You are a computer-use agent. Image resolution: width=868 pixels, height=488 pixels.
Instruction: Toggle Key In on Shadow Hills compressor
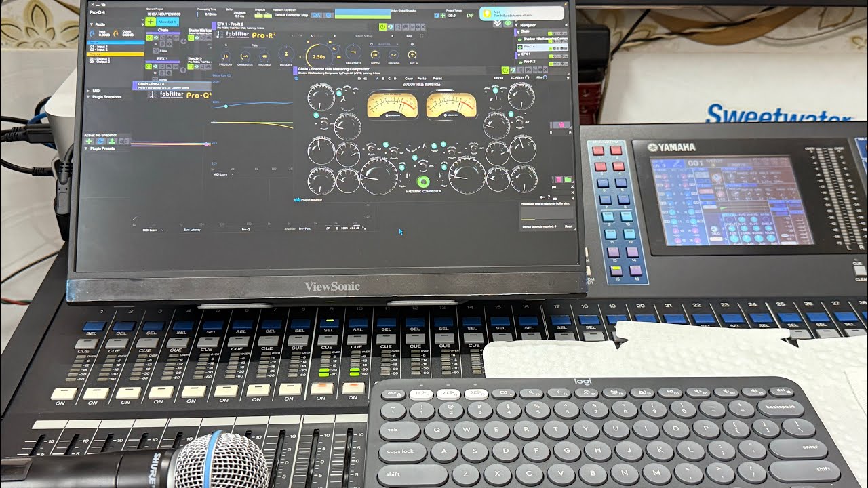[x=498, y=78]
